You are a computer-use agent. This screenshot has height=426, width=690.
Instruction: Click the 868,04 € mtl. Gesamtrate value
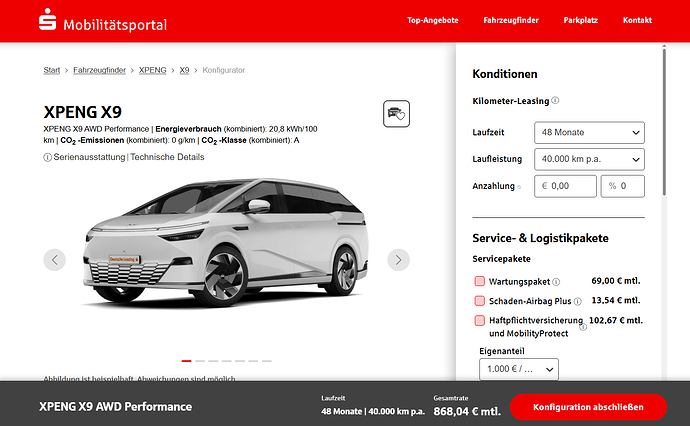click(467, 411)
